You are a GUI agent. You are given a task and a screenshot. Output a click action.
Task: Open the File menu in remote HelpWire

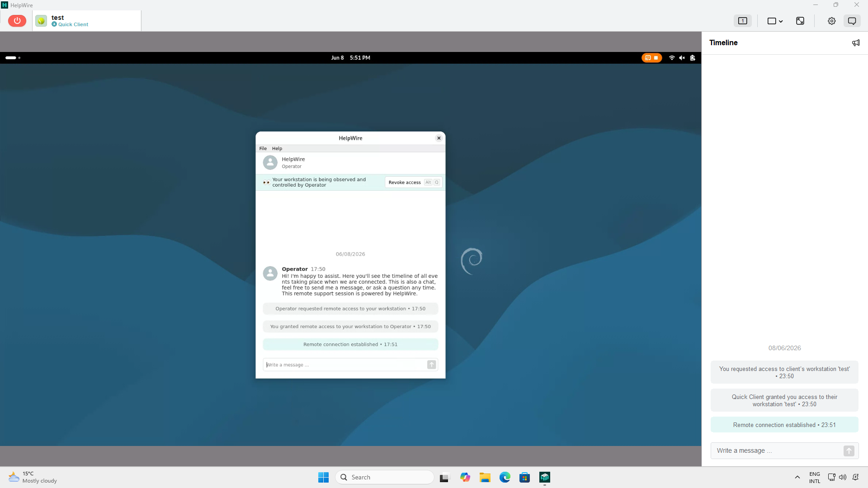pos(263,148)
